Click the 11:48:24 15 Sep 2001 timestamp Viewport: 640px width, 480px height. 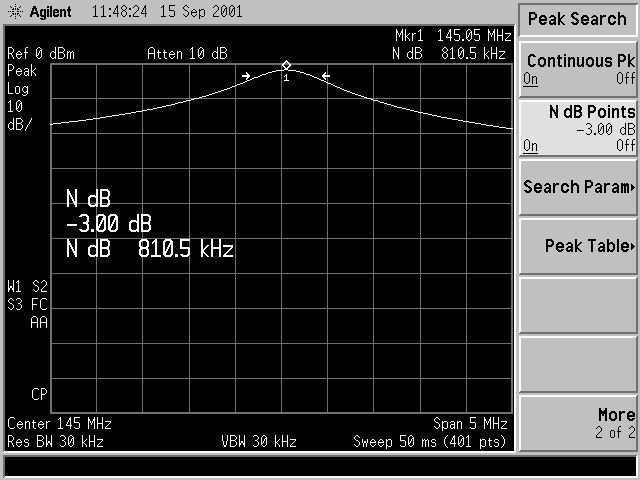point(167,12)
